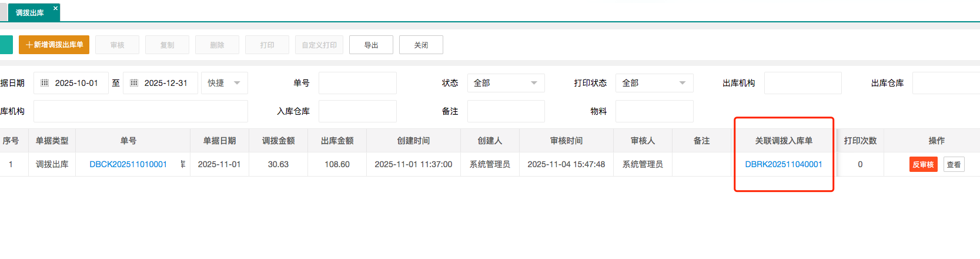Click the 删除 toolbar button
Image resolution: width=980 pixels, height=259 pixels.
[218, 45]
